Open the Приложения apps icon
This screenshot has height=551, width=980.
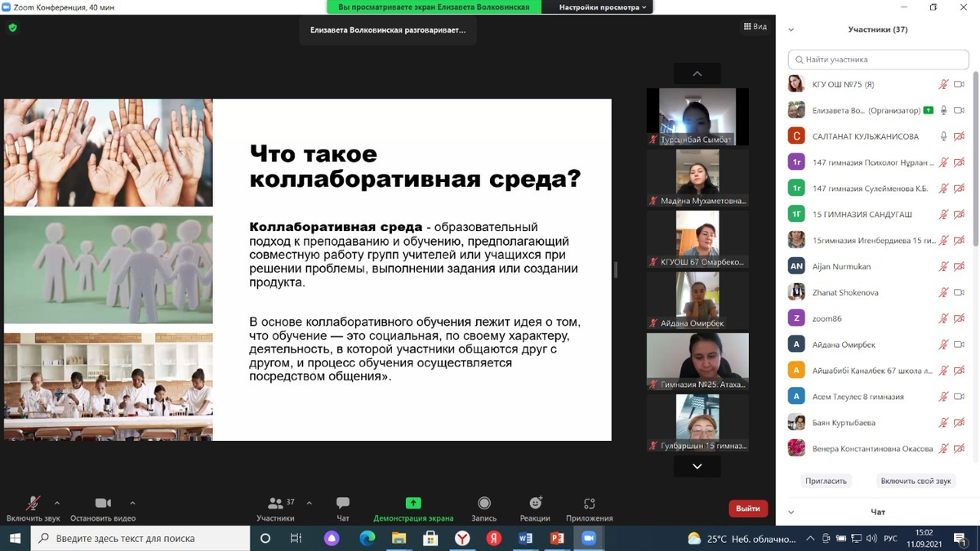tap(589, 504)
